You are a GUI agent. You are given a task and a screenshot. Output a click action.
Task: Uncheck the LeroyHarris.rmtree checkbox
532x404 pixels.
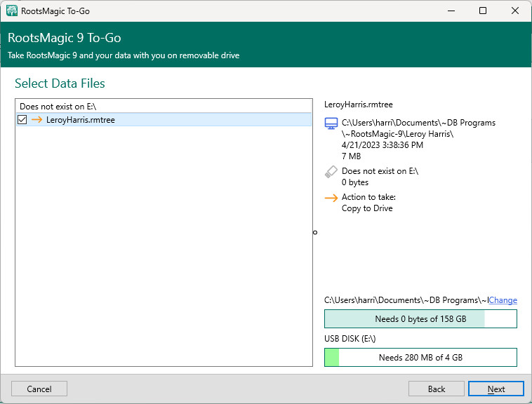tap(22, 120)
